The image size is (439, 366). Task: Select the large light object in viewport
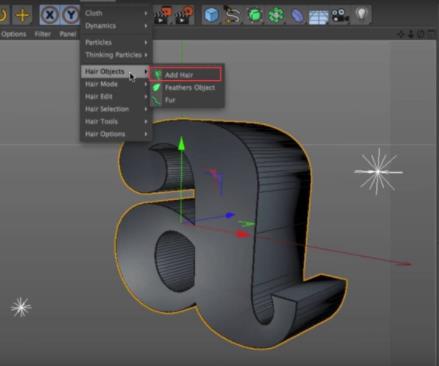378,172
